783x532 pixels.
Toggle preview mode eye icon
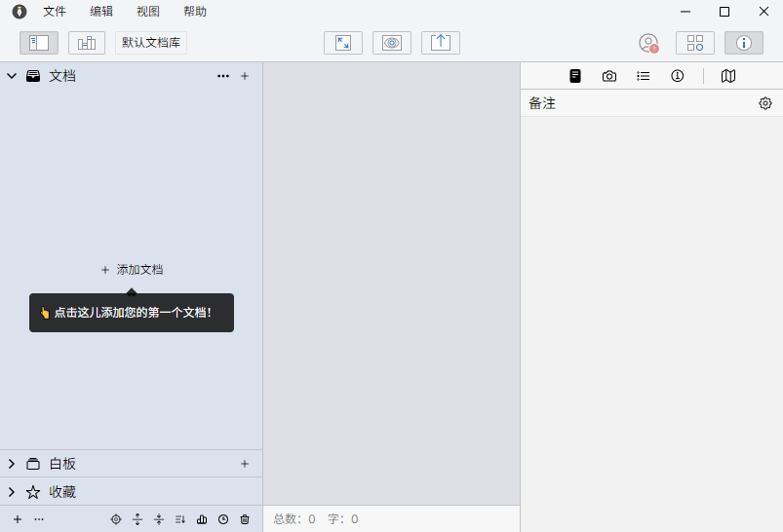coord(392,43)
